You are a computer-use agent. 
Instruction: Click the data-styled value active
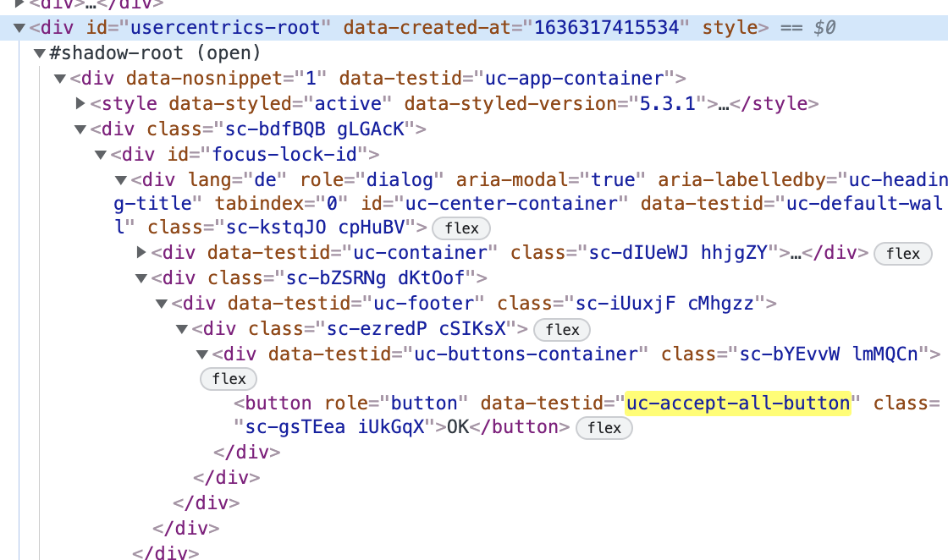point(348,104)
